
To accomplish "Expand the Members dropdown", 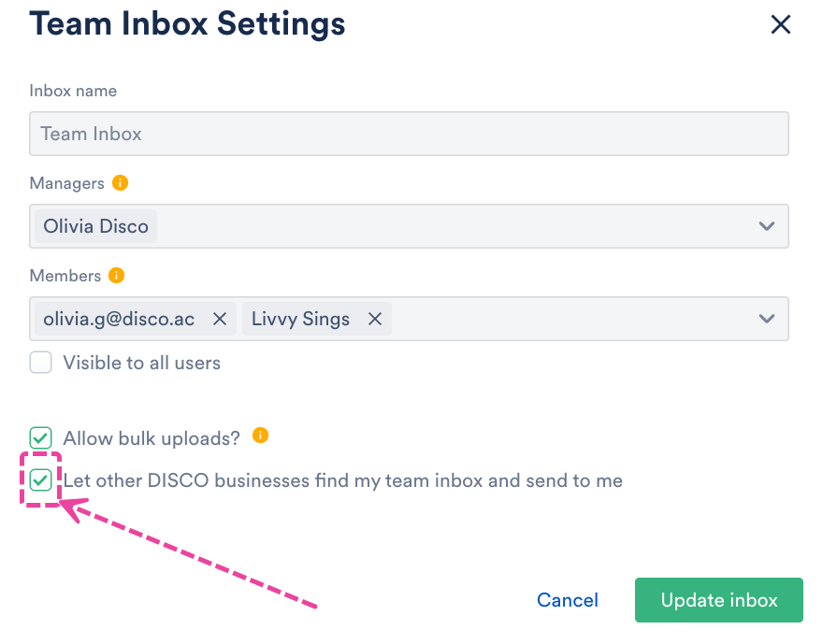I will 767,319.
